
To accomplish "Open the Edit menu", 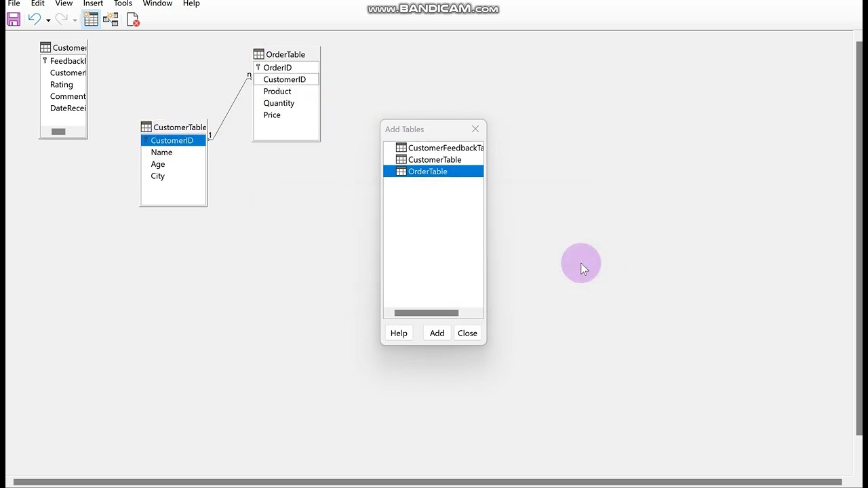I will tap(38, 4).
